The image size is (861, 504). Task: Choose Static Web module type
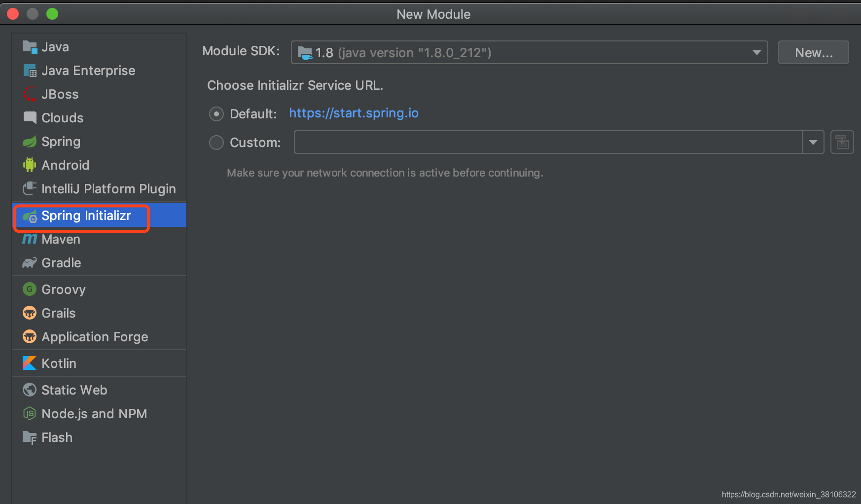pos(99,390)
